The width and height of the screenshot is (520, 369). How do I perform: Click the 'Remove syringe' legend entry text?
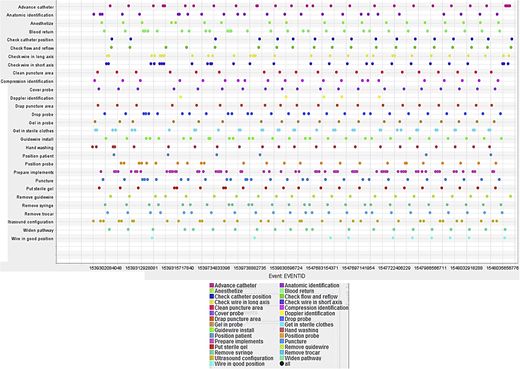234,353
